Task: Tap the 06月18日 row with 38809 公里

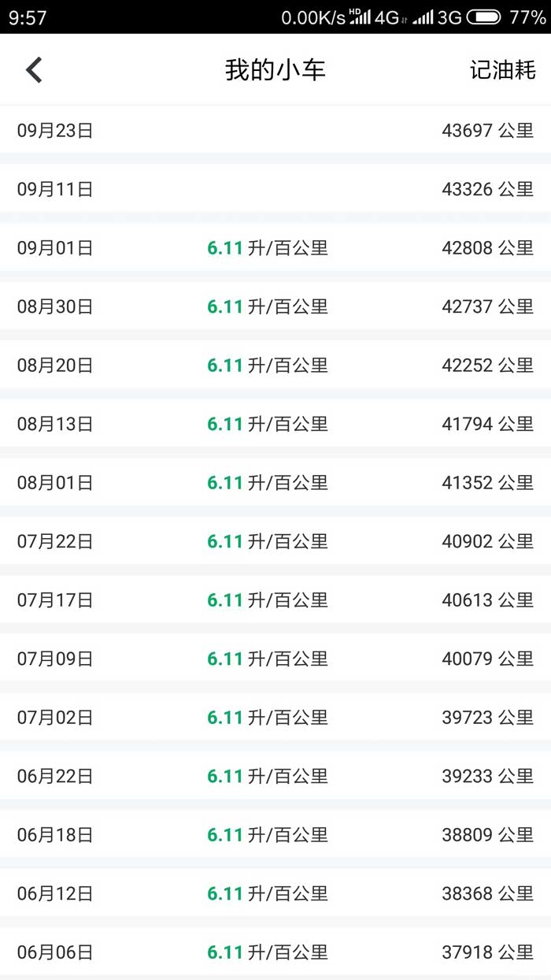Action: (x=275, y=835)
